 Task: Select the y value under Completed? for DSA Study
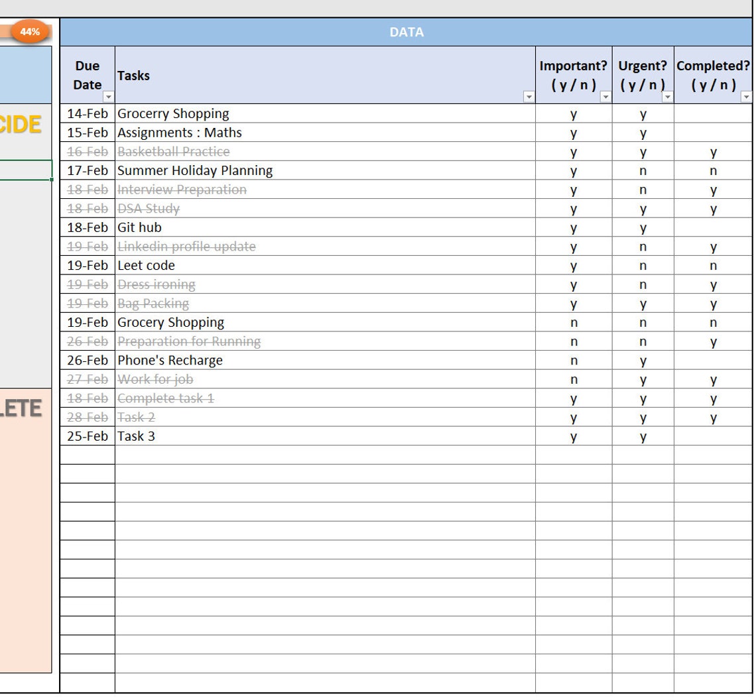click(713, 208)
